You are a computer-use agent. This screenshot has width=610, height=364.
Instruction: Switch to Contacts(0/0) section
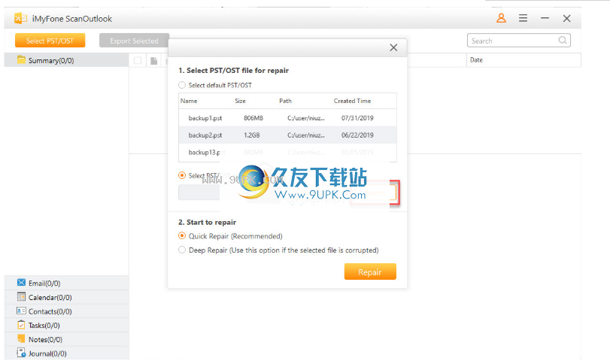pos(66,311)
